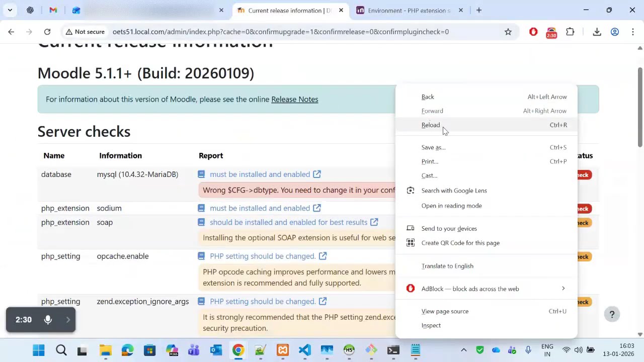Click the system tray microphone icon

click(x=528, y=350)
